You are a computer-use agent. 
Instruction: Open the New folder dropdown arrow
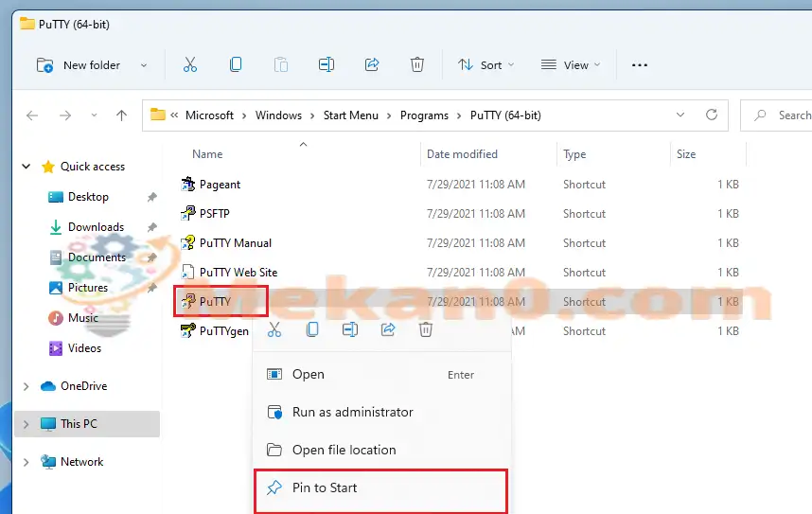click(x=144, y=65)
